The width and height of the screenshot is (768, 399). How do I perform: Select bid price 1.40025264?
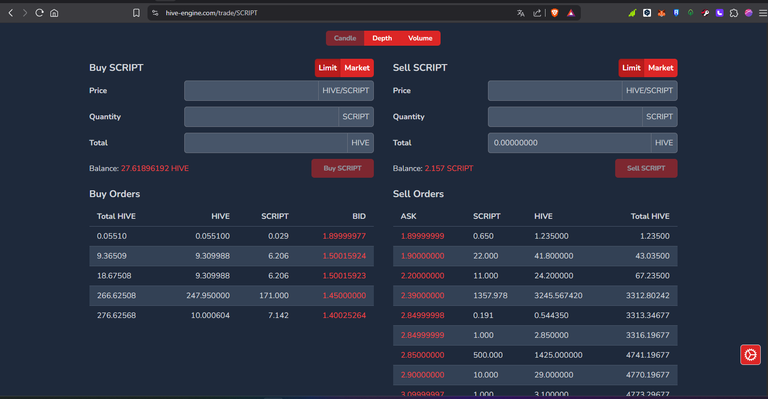click(x=344, y=315)
